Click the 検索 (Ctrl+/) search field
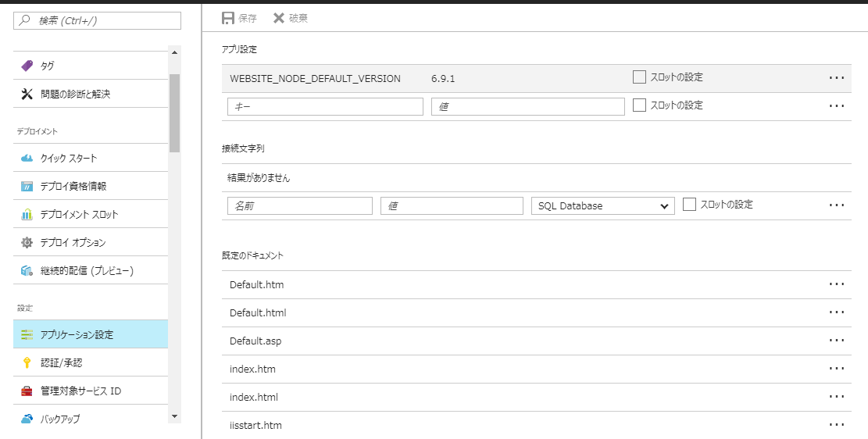Screen dimensions: 868x439 click(x=98, y=20)
